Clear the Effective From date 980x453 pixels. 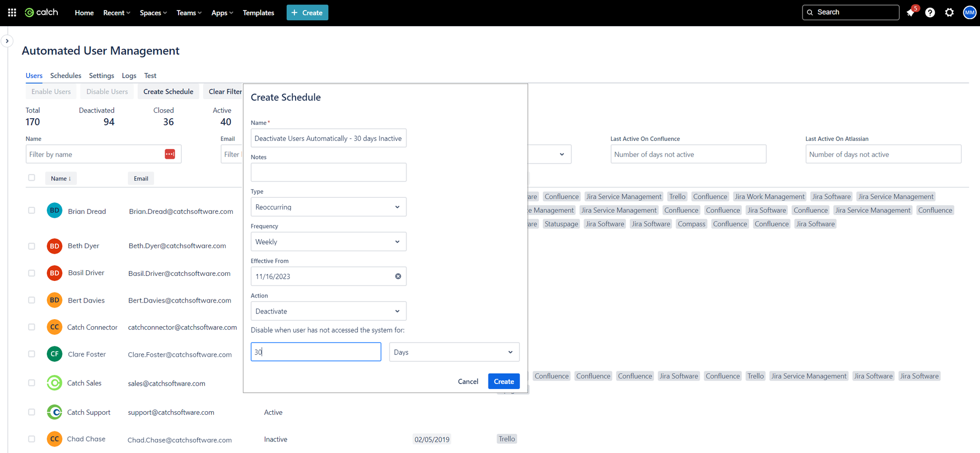[398, 276]
